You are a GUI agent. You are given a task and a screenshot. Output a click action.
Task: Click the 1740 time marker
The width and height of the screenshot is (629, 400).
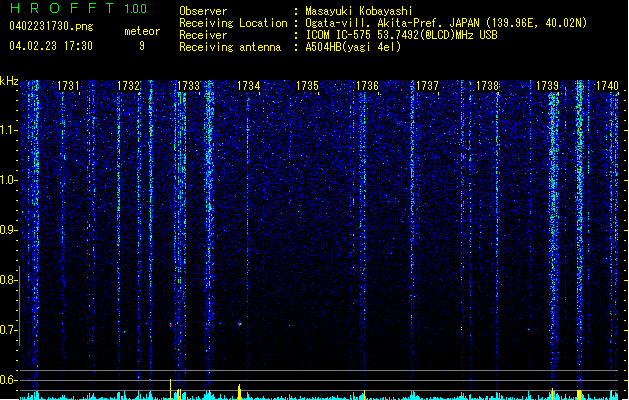coord(607,86)
